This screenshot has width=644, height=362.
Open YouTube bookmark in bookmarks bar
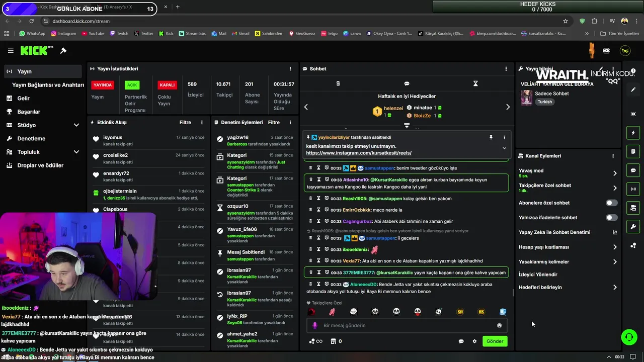click(93, 34)
